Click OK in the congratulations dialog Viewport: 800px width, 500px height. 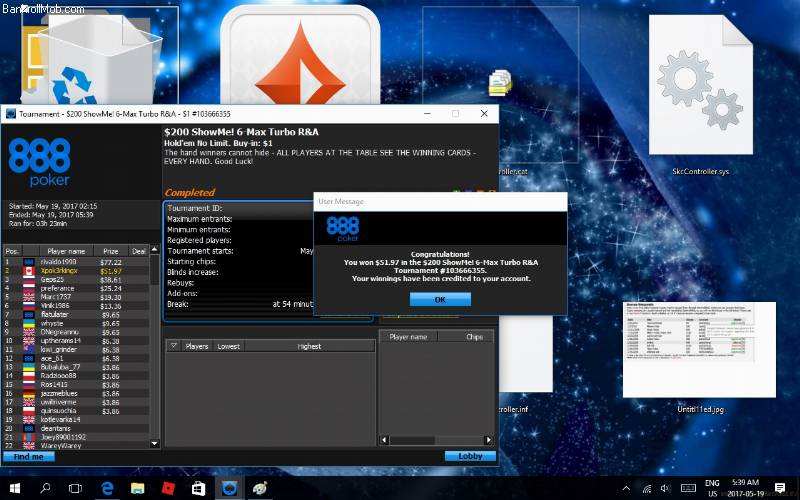[x=440, y=299]
